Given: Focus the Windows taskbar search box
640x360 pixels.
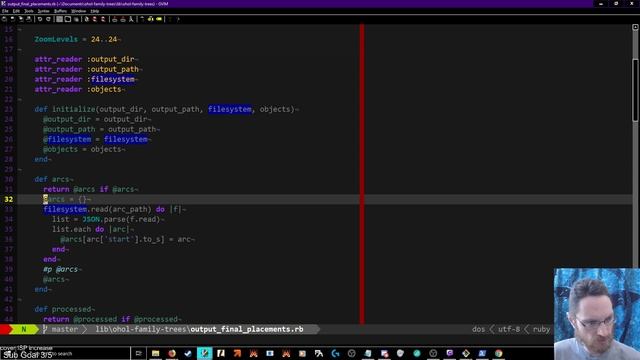Looking at the screenshot, I should click(x=65, y=353).
